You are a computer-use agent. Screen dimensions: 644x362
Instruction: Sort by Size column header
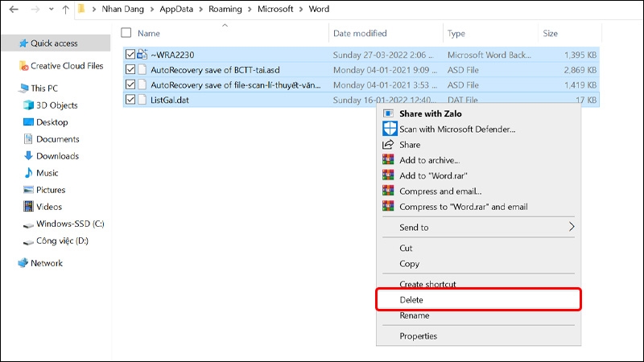click(550, 33)
